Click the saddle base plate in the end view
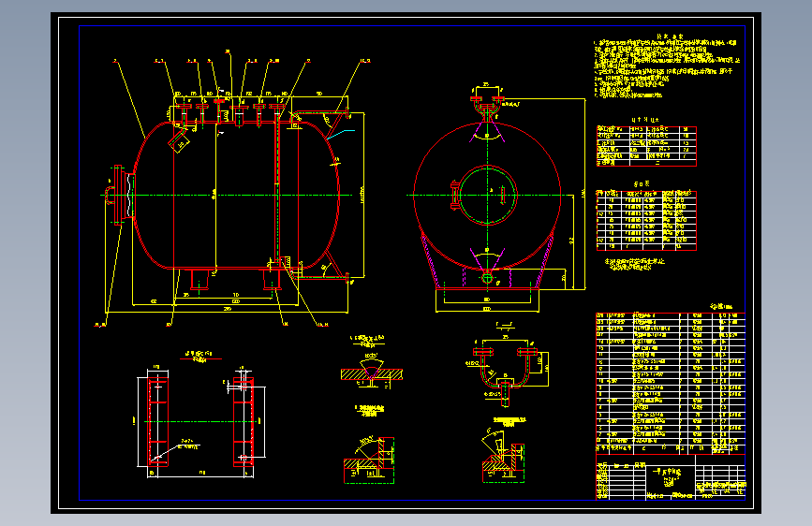 tap(487, 288)
